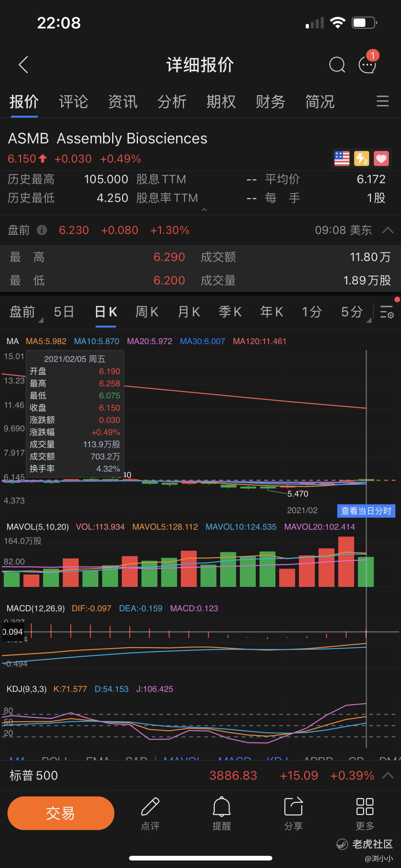
Task: Select the 周K chart period
Action: pos(147,312)
